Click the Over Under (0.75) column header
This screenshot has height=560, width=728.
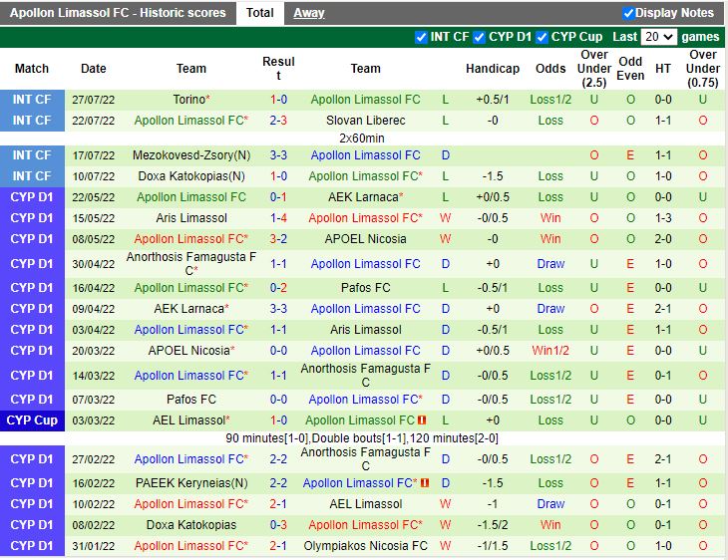pos(703,69)
